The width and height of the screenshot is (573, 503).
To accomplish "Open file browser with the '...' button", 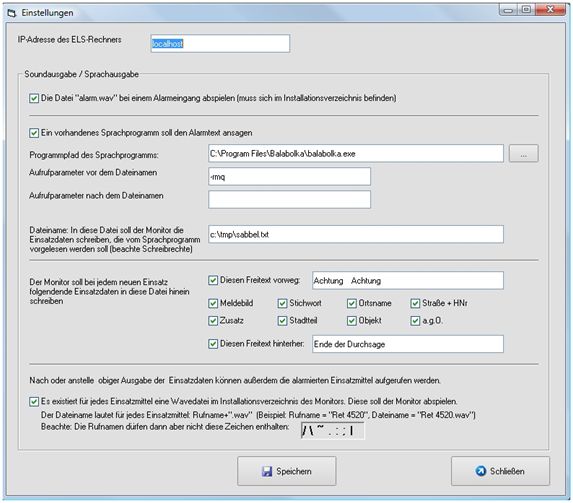I will (524, 154).
